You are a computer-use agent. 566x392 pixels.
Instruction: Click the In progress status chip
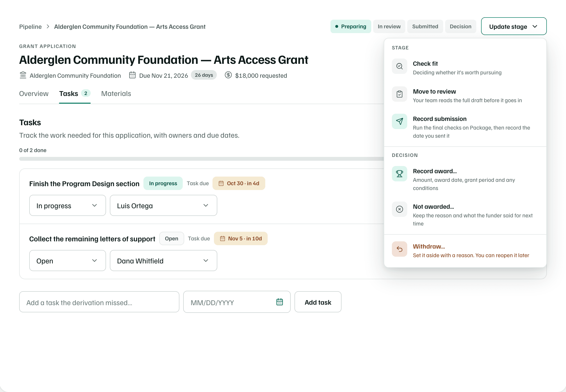point(163,183)
